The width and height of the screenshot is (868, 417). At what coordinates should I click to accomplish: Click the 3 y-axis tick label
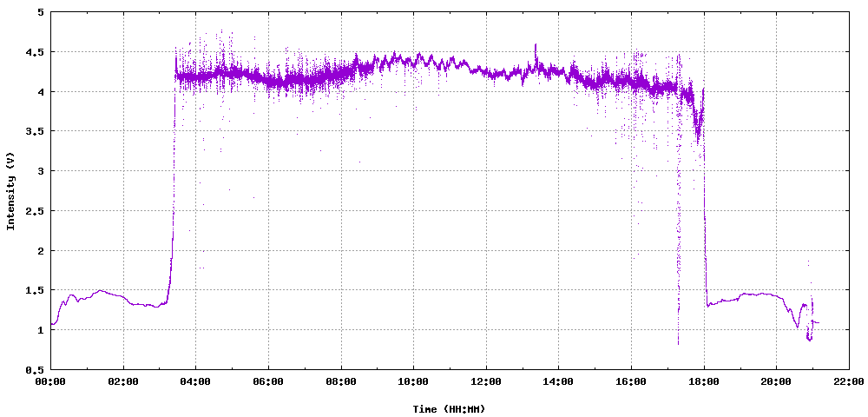(41, 171)
